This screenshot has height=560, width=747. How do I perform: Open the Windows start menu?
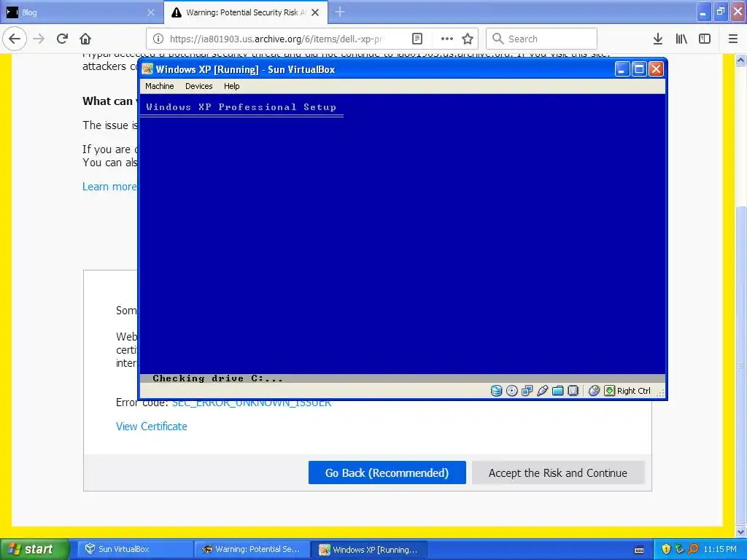point(34,549)
